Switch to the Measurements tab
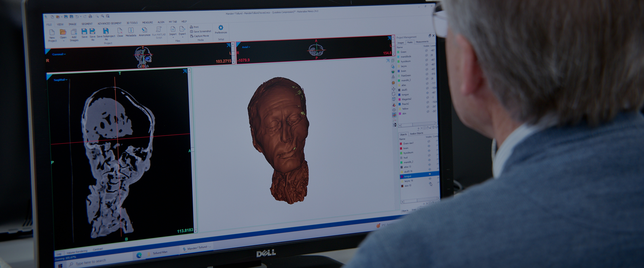Viewport: 644px width, 268px height. tap(422, 42)
